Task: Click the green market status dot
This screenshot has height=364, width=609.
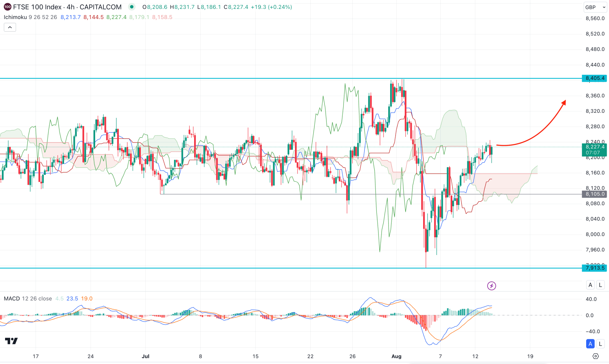Action: pos(132,7)
